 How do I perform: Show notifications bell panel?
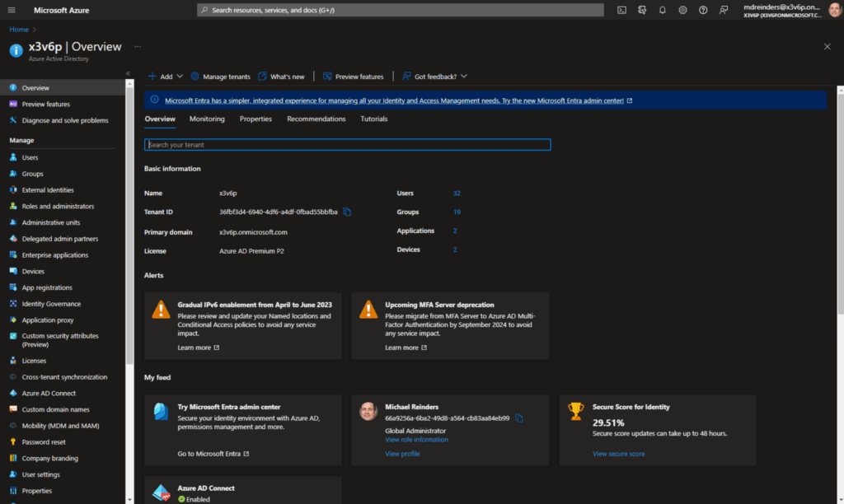pyautogui.click(x=663, y=10)
